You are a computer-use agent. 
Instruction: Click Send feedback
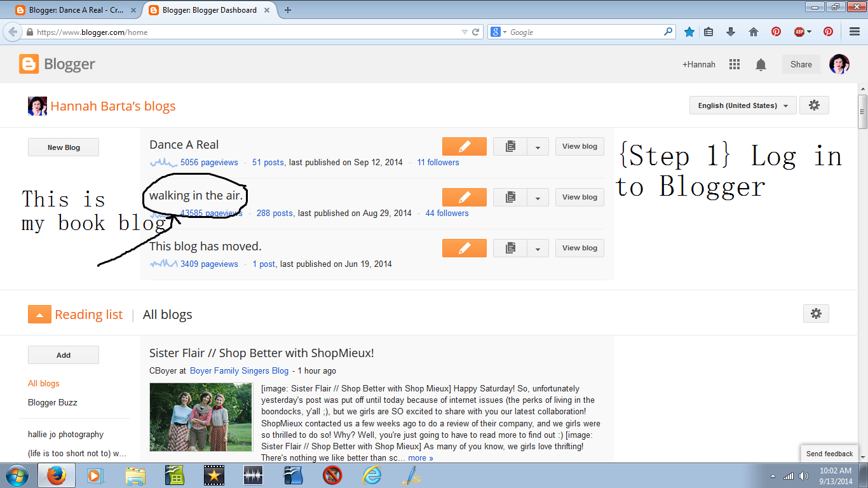[x=829, y=454]
